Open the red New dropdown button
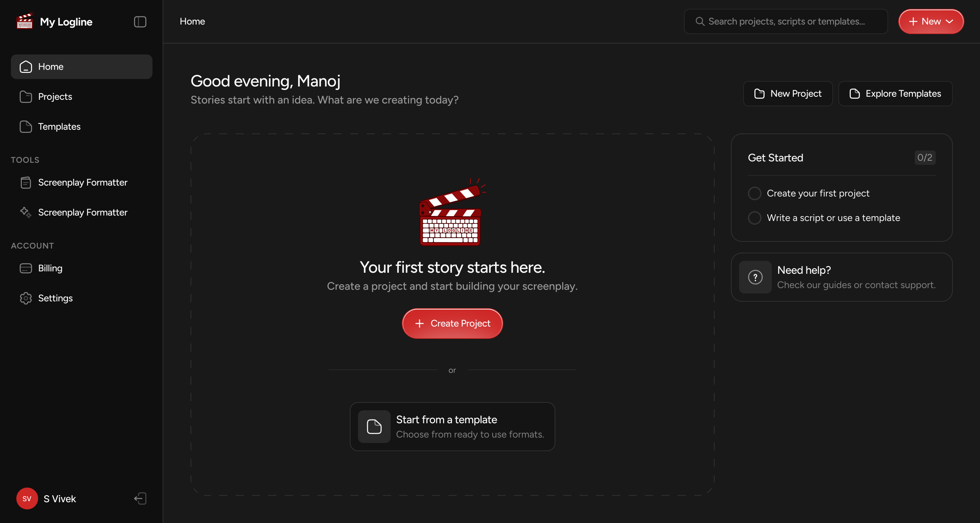Image resolution: width=980 pixels, height=523 pixels. point(931,21)
